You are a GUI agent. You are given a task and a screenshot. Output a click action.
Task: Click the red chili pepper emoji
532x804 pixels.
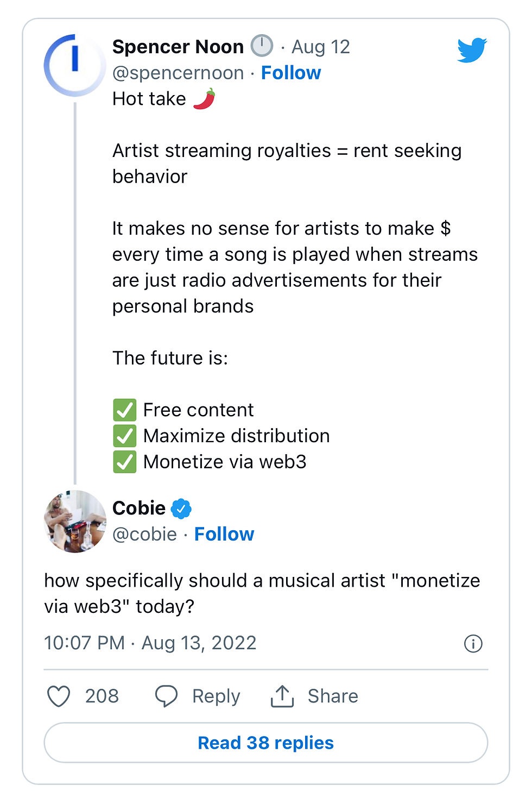[204, 99]
